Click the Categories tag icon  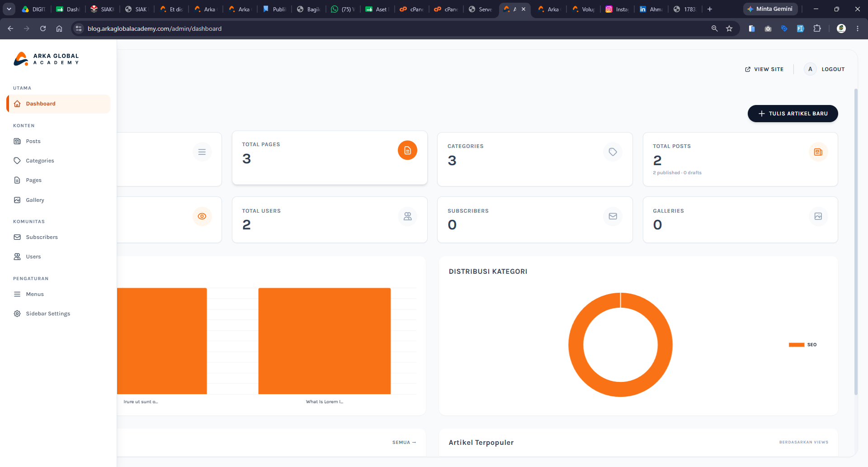tap(613, 152)
